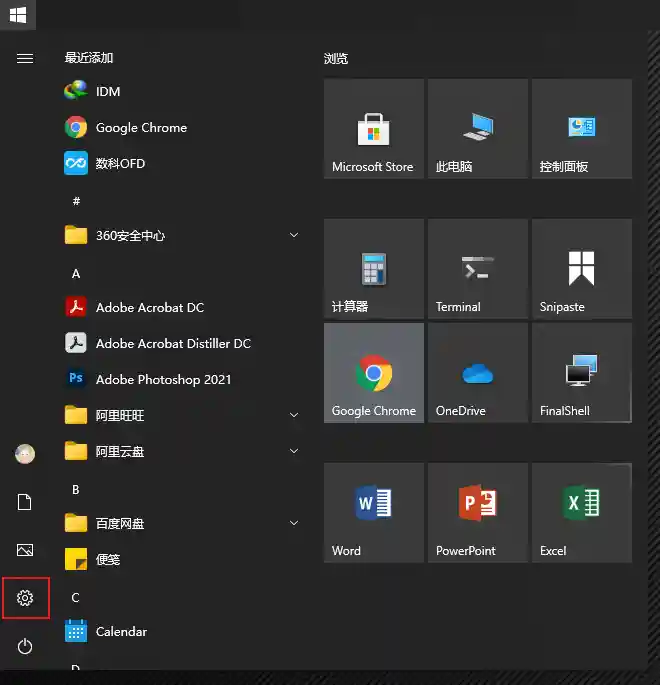The image size is (660, 685).
Task: Open Adobe Acrobat DC
Action: pyautogui.click(x=182, y=308)
